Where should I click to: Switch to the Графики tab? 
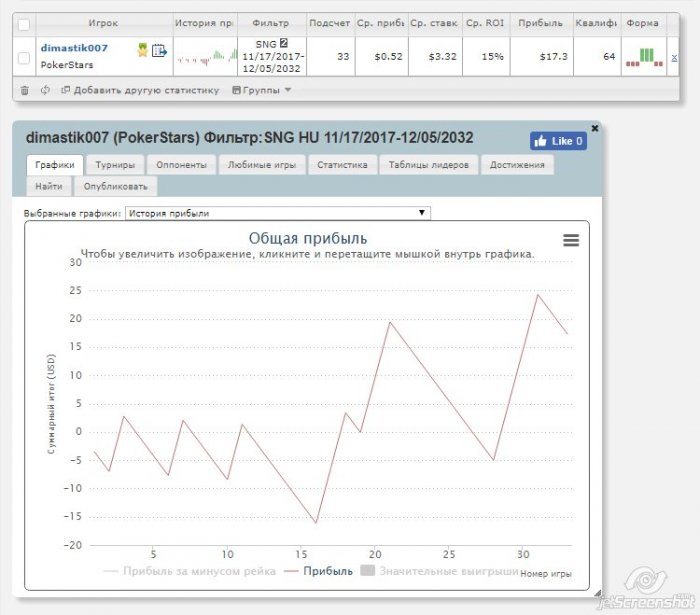pos(55,165)
